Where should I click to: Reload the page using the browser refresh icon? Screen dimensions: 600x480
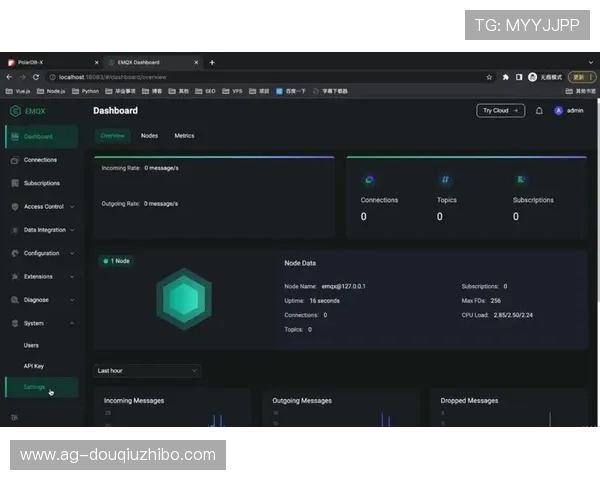(x=36, y=77)
